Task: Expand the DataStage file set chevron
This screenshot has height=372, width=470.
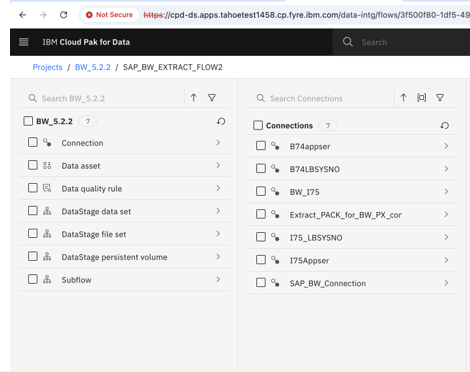Action: click(218, 234)
